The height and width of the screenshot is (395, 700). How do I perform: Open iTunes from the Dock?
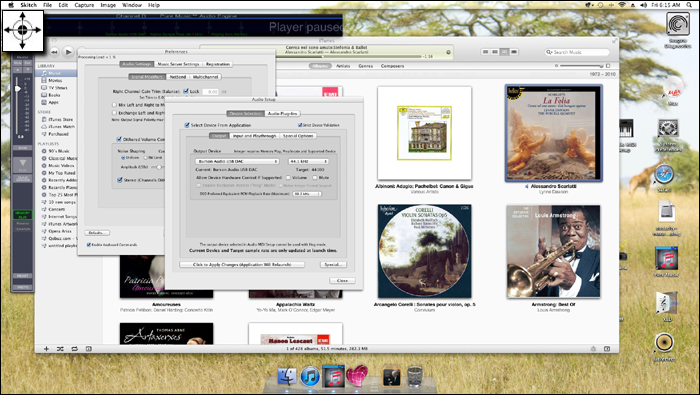(x=310, y=377)
